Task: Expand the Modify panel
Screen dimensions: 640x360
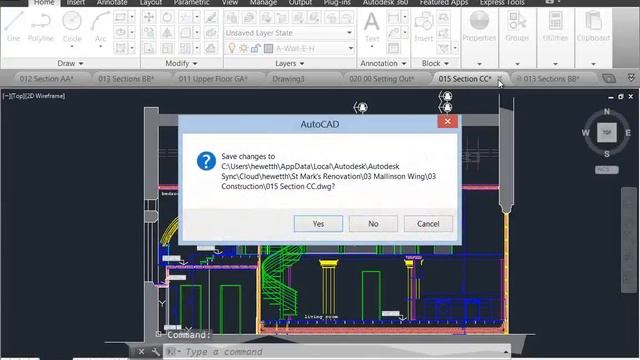Action: (x=181, y=63)
